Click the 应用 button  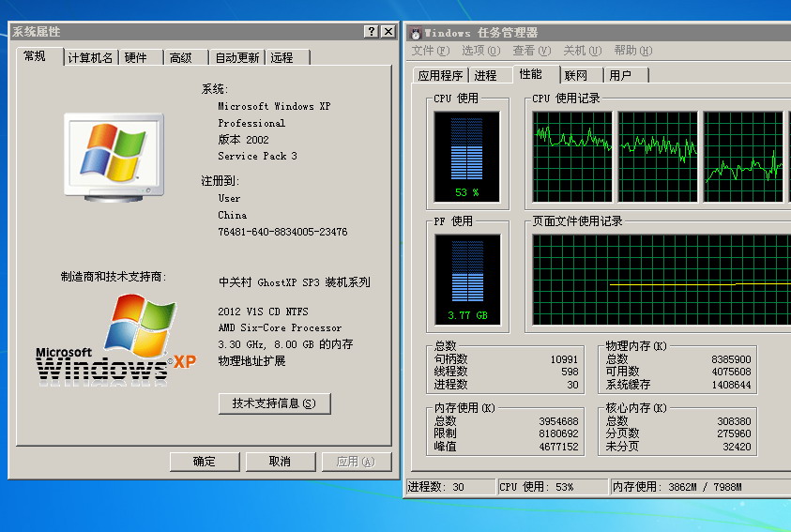pyautogui.click(x=357, y=462)
